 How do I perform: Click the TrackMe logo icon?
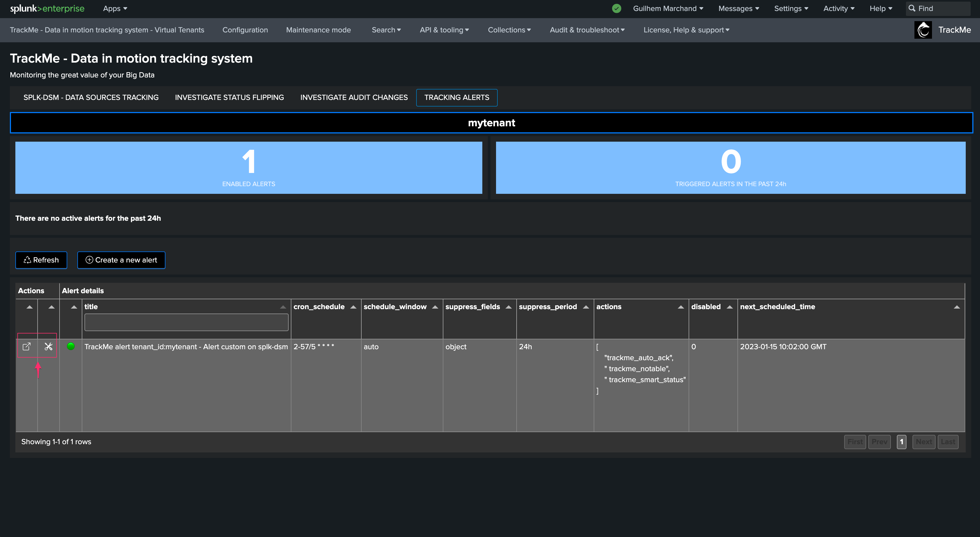[923, 30]
